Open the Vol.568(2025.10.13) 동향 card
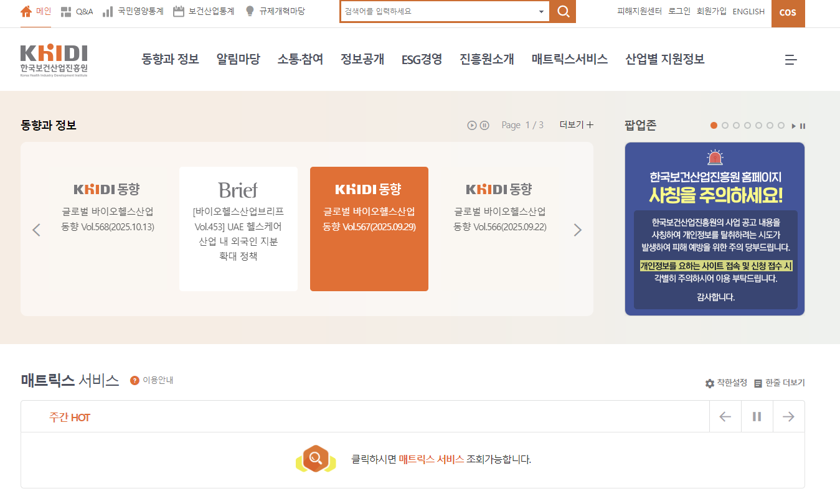This screenshot has width=840, height=504. coord(108,229)
